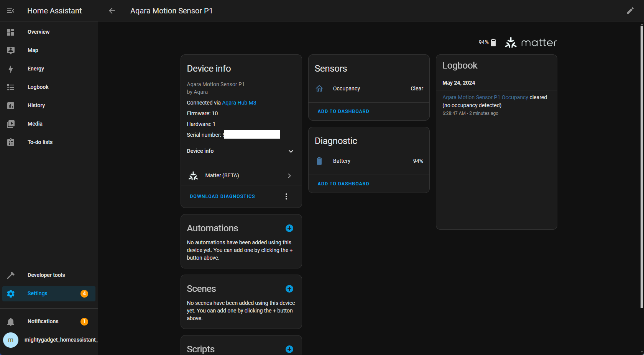Click the page's vertical scrollbar
644x355 pixels.
click(x=641, y=165)
